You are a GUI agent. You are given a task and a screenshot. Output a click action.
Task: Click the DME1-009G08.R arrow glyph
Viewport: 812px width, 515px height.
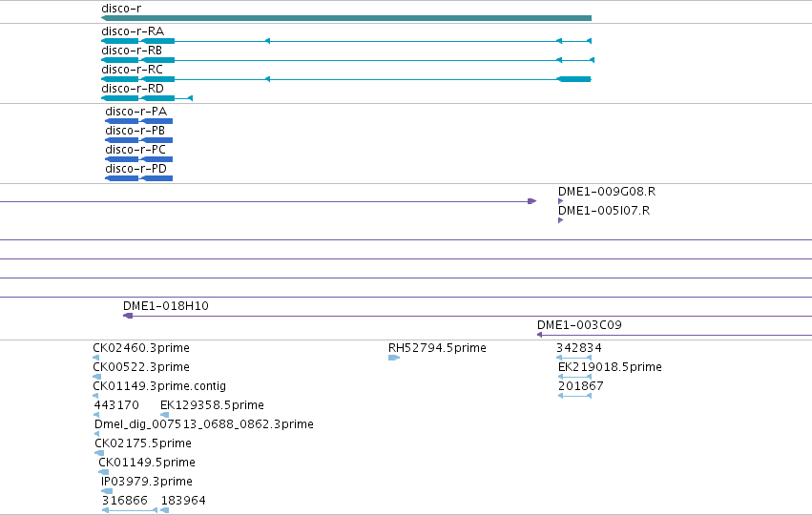(561, 201)
